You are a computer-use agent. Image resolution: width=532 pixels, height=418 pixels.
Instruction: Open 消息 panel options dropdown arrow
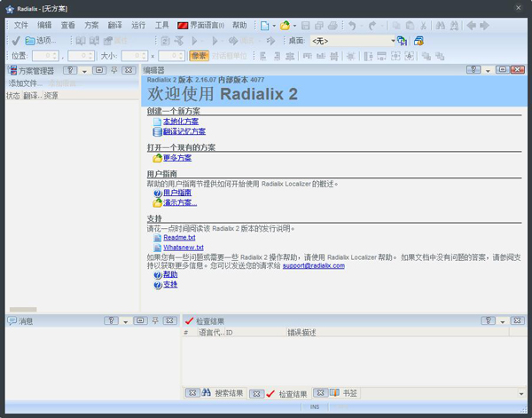(x=126, y=321)
